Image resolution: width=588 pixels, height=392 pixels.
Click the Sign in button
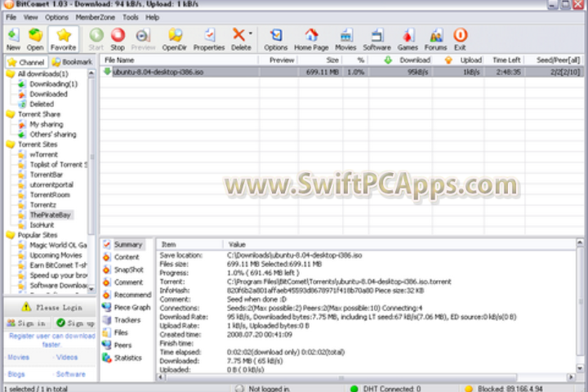(27, 323)
